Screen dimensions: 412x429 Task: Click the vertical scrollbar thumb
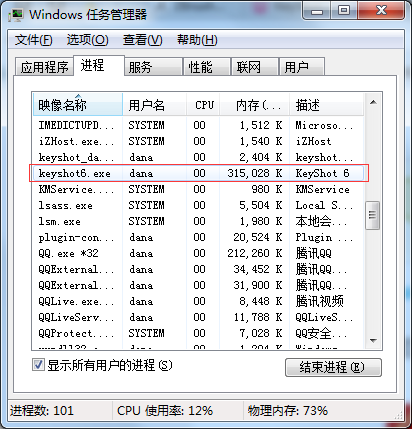point(373,215)
